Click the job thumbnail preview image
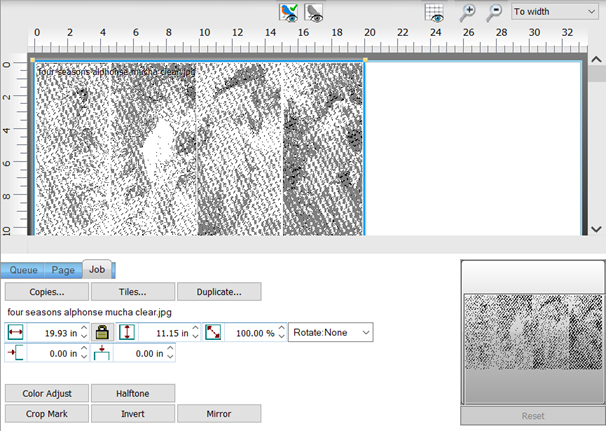Screen dimensions: 606x431 pyautogui.click(x=533, y=332)
